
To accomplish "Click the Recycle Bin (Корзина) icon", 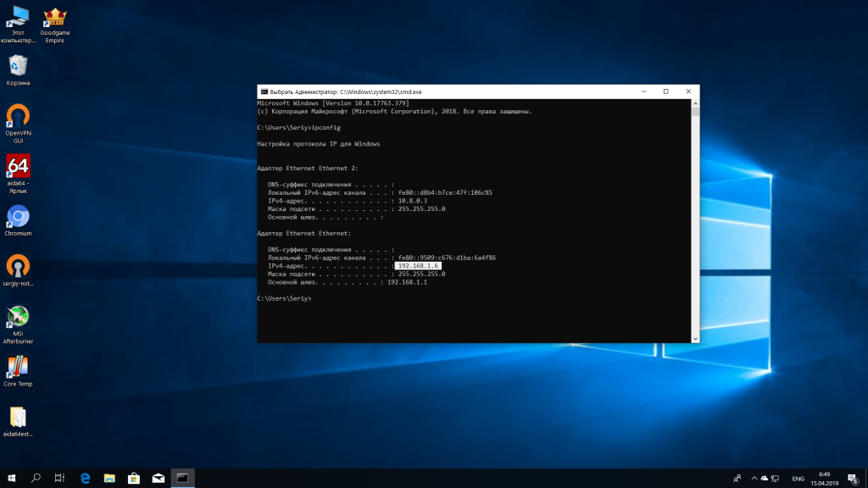I will tap(19, 65).
